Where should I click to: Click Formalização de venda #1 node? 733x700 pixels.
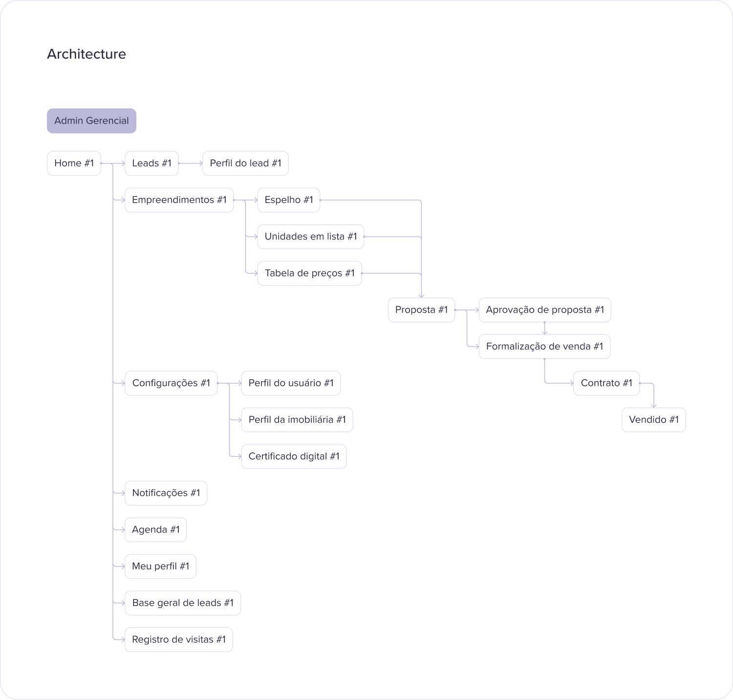click(544, 346)
